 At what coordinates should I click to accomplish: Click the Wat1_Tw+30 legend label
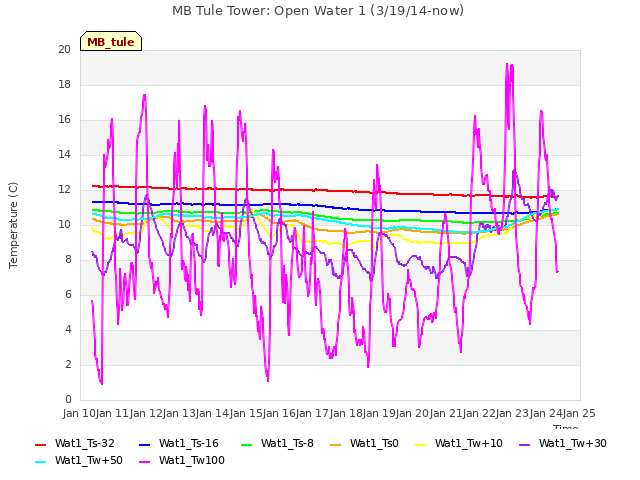(573, 443)
